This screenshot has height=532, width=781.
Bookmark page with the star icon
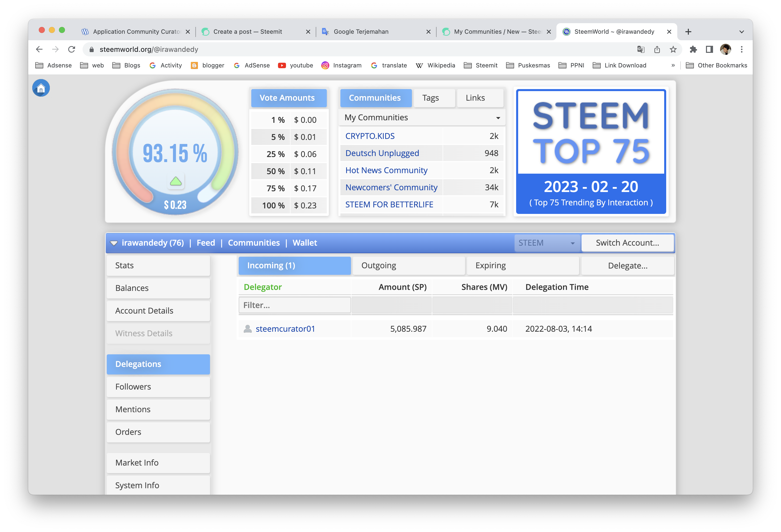(673, 49)
